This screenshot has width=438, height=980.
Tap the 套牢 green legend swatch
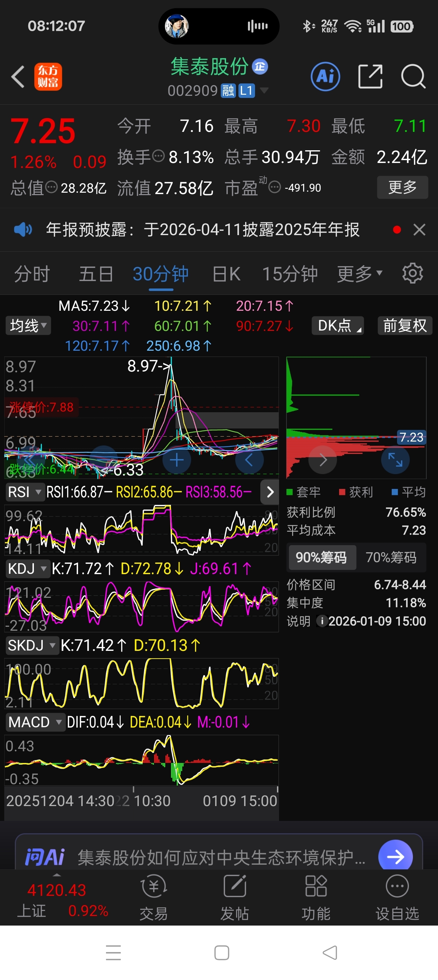pos(289,492)
